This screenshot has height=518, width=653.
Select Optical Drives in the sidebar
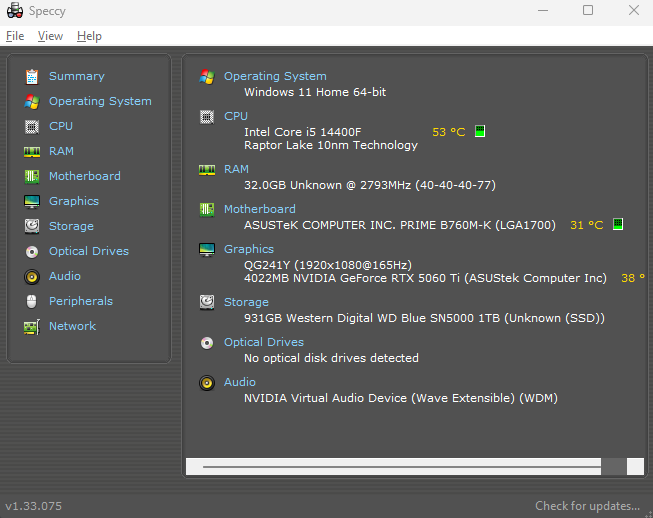89,251
